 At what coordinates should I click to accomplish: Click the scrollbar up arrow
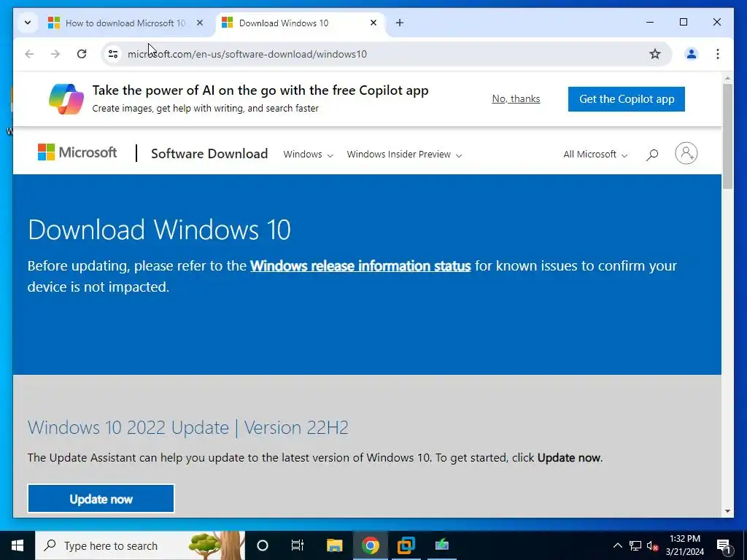[x=727, y=77]
